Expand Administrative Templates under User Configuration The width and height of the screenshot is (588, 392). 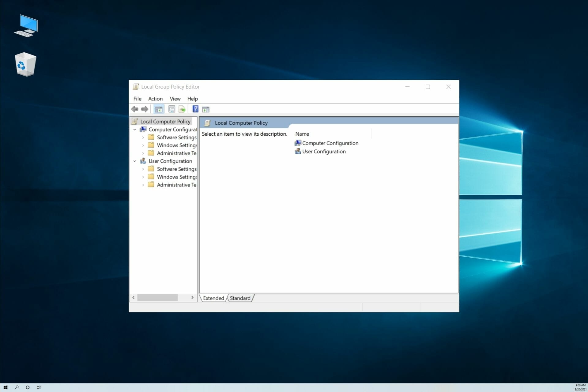(x=143, y=185)
